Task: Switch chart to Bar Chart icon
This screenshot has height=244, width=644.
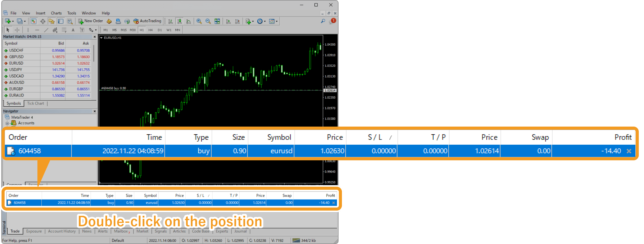Action: pyautogui.click(x=171, y=21)
